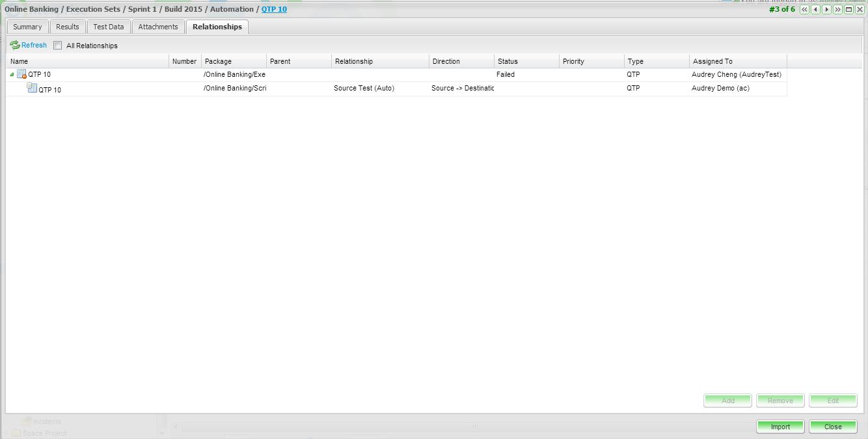Image resolution: width=868 pixels, height=439 pixels.
Task: Switch to the Attachments tab
Action: tap(158, 27)
